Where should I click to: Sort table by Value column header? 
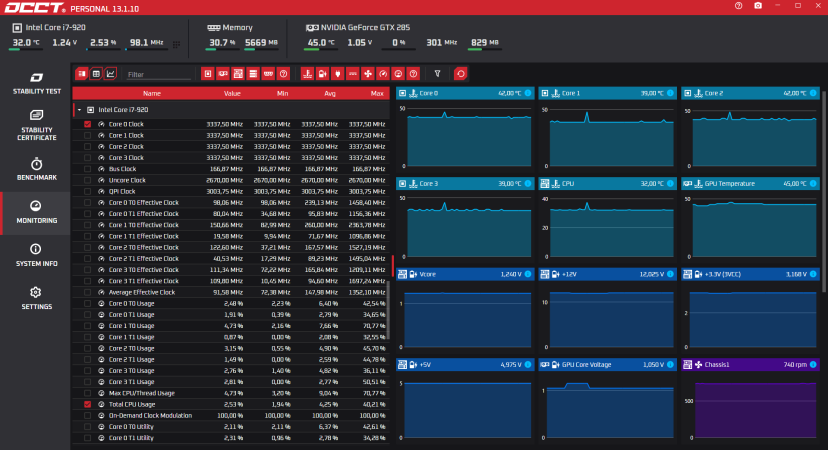click(232, 93)
